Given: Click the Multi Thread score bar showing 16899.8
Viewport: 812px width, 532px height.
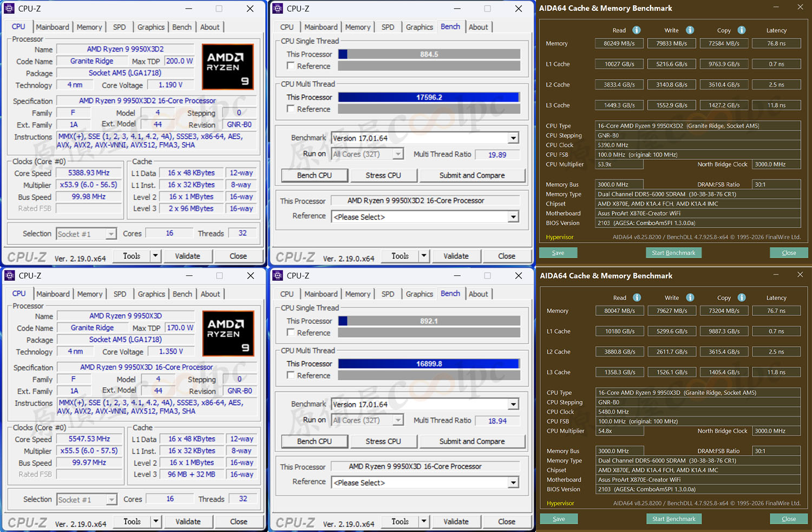Looking at the screenshot, I should click(429, 364).
